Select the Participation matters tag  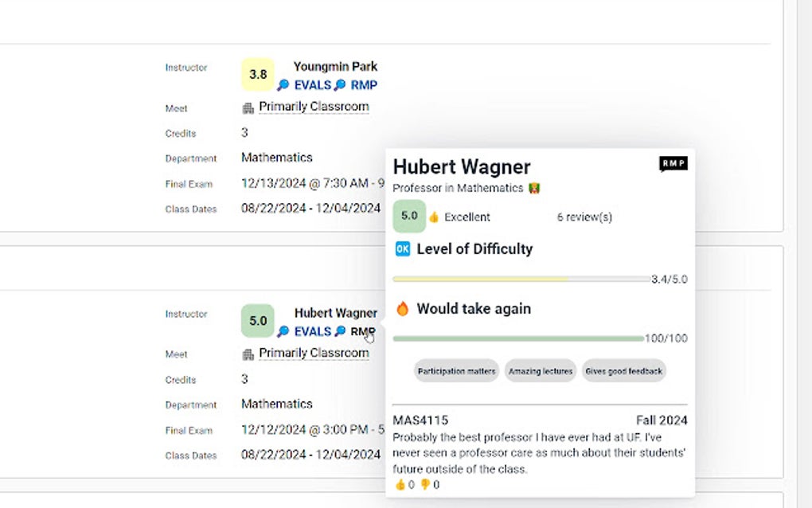click(456, 371)
